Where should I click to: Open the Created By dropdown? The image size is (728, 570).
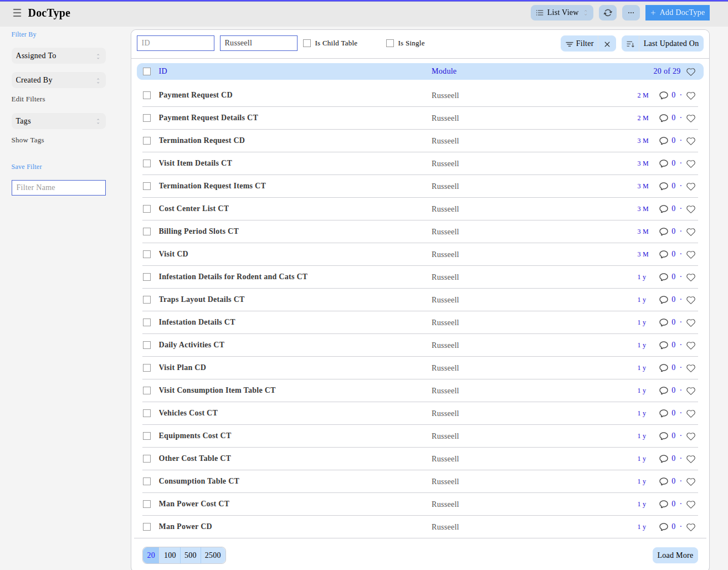[58, 80]
